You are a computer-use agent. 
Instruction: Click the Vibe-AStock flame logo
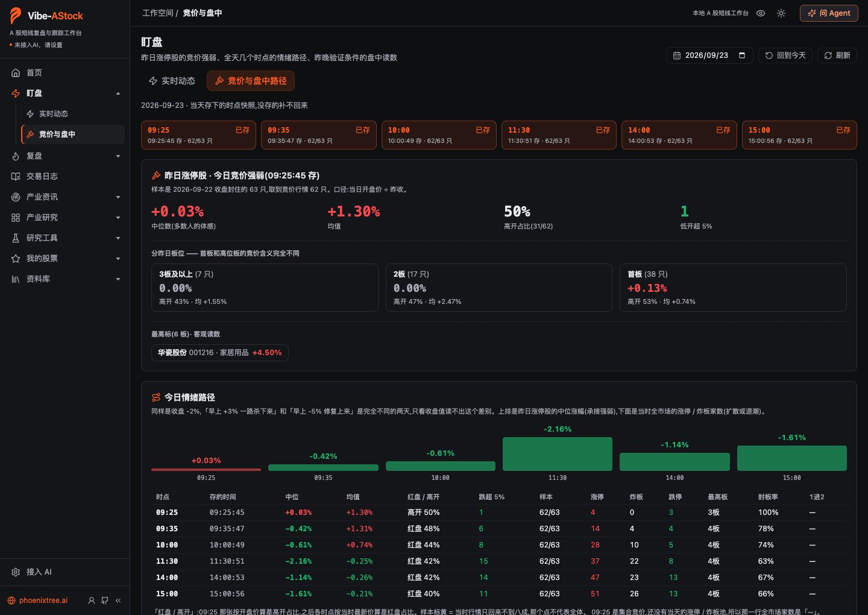click(x=16, y=16)
